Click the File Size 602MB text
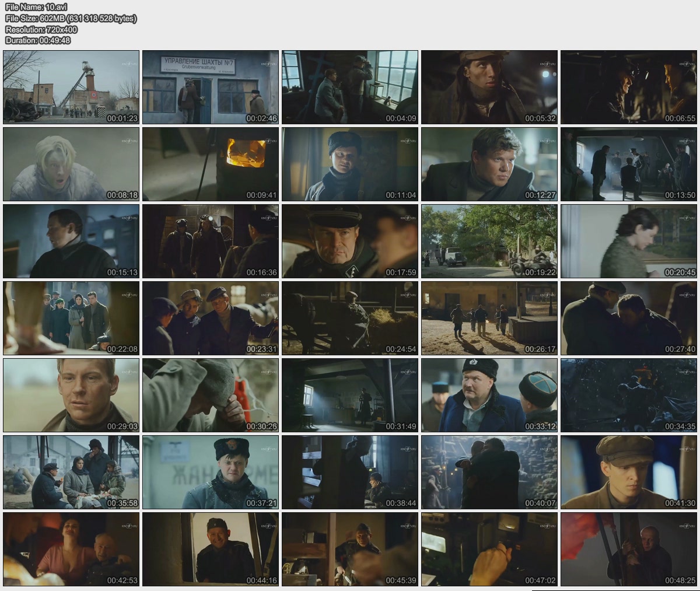Image resolution: width=700 pixels, height=591 pixels. pyautogui.click(x=71, y=18)
